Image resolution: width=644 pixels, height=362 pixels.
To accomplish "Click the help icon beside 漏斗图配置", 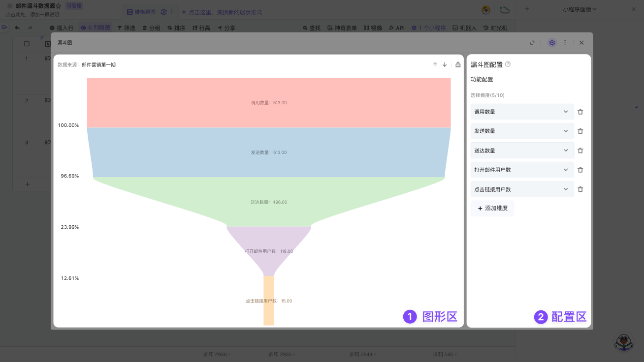I will 508,64.
